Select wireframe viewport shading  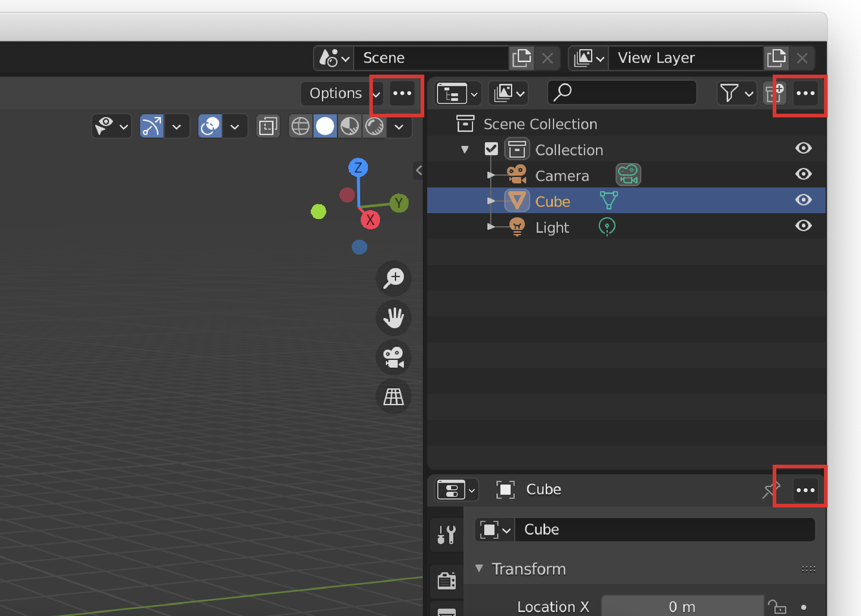point(300,126)
